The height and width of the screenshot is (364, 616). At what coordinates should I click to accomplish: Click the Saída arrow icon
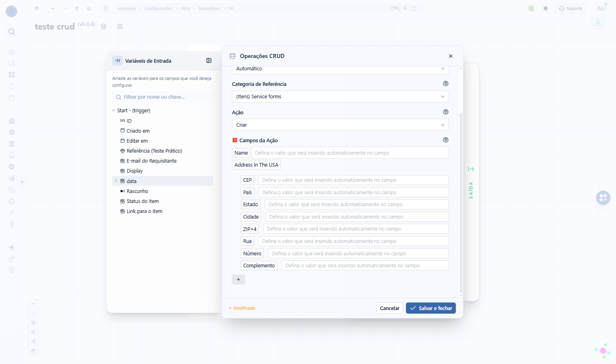click(x=471, y=169)
